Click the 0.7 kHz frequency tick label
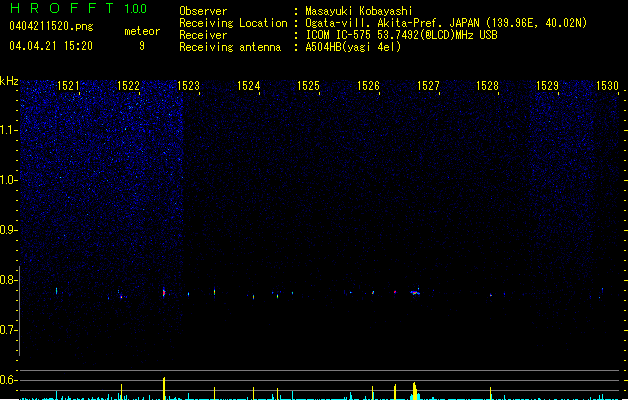Image resolution: width=629 pixels, height=400 pixels. (8, 330)
